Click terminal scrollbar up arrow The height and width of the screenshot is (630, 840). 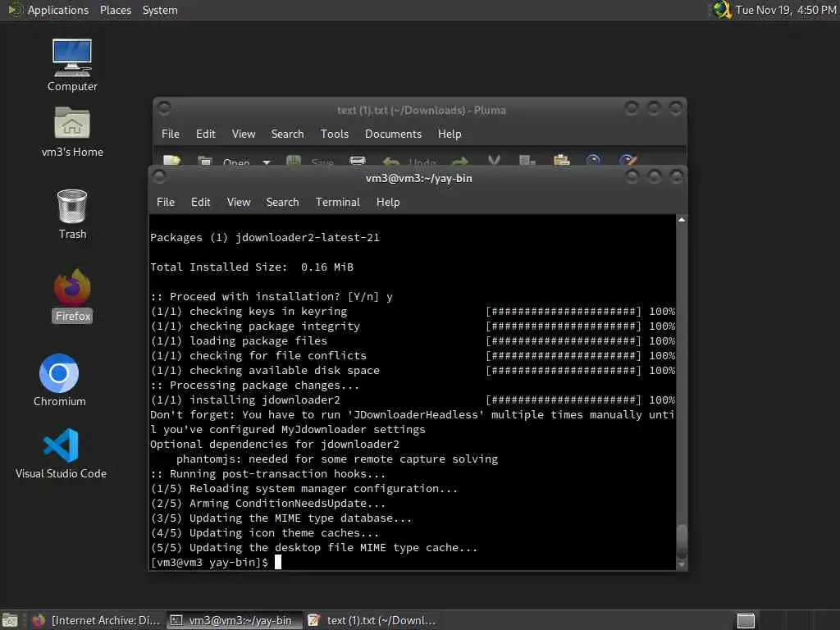click(x=682, y=220)
